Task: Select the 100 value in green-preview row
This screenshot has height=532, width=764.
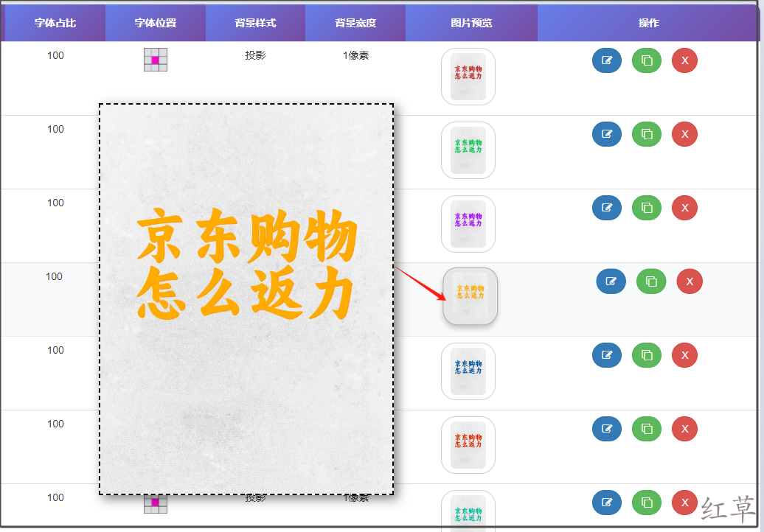Action: pos(55,129)
